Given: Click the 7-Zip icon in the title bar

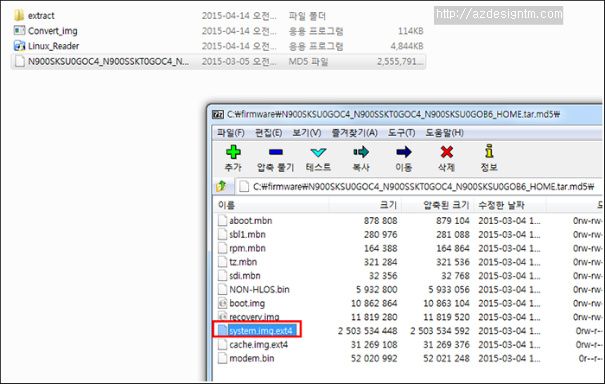Looking at the screenshot, I should [x=218, y=115].
